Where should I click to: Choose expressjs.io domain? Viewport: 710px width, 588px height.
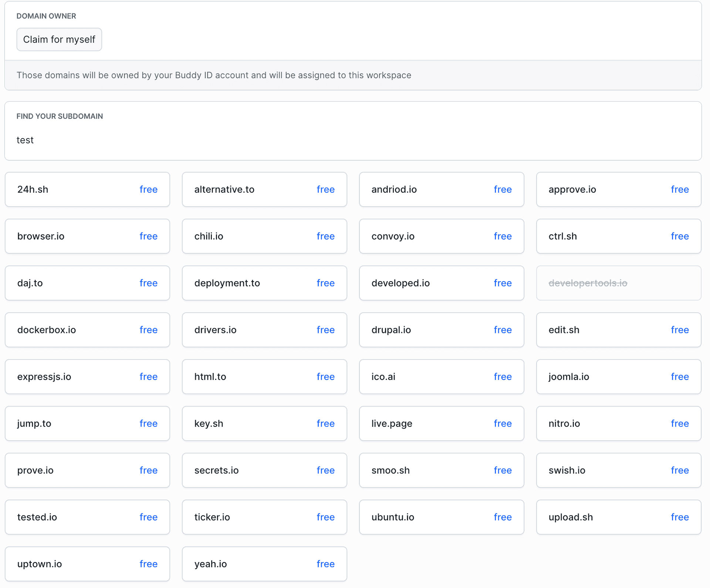[x=87, y=377]
